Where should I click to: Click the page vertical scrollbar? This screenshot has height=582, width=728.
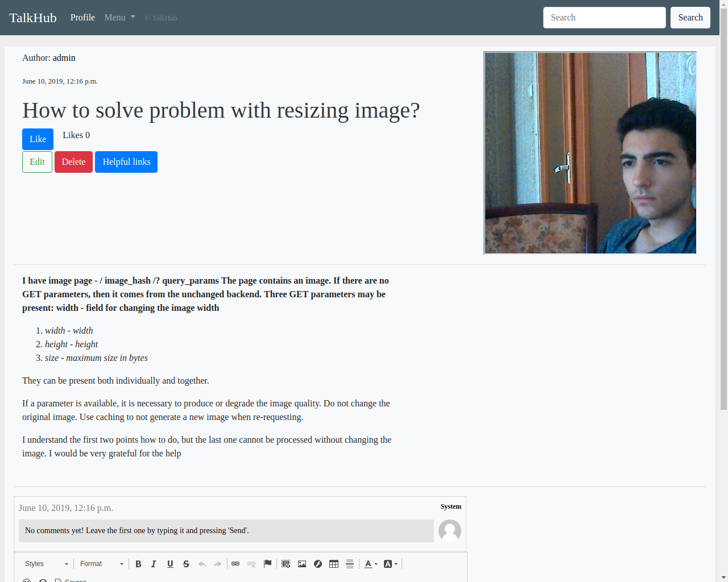point(723,210)
